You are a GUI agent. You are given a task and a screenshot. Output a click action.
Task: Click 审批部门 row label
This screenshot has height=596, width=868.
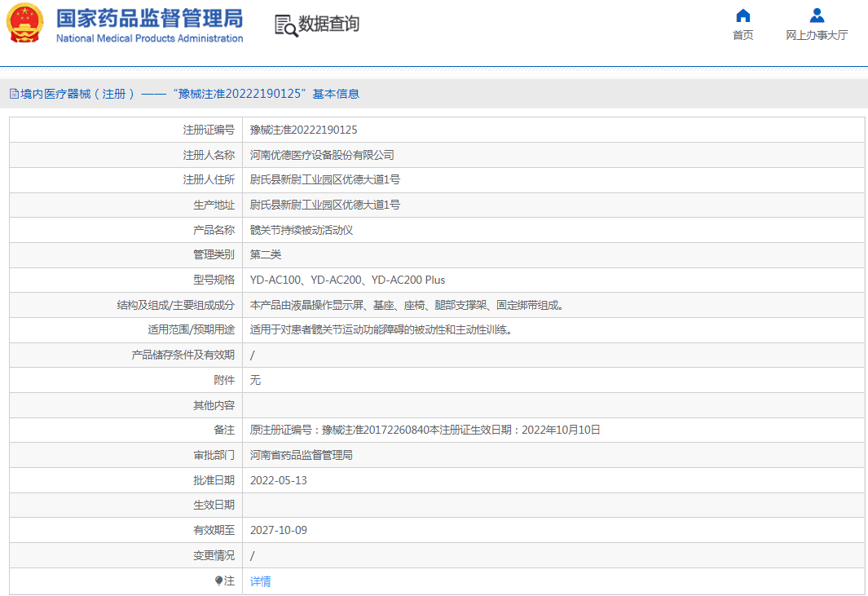(214, 455)
